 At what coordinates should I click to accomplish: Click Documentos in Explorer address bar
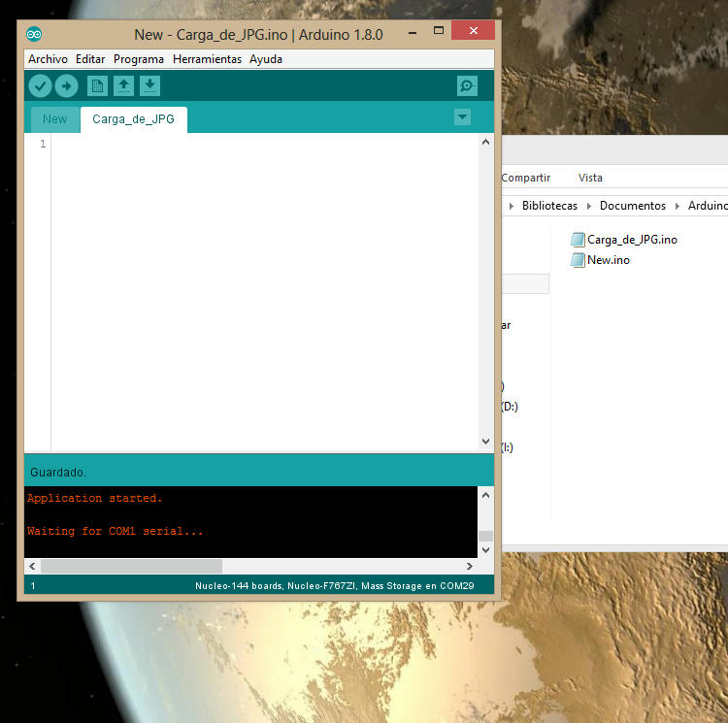(632, 206)
